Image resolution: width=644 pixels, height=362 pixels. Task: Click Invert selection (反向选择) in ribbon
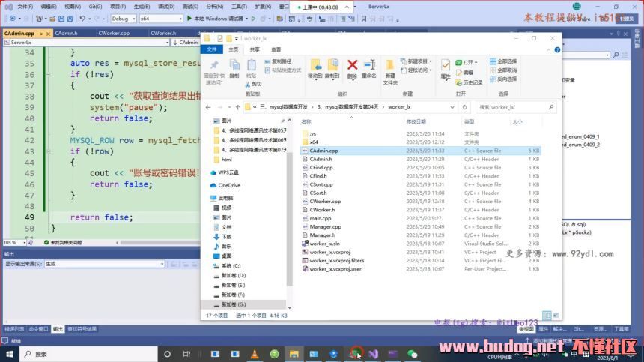click(x=503, y=79)
